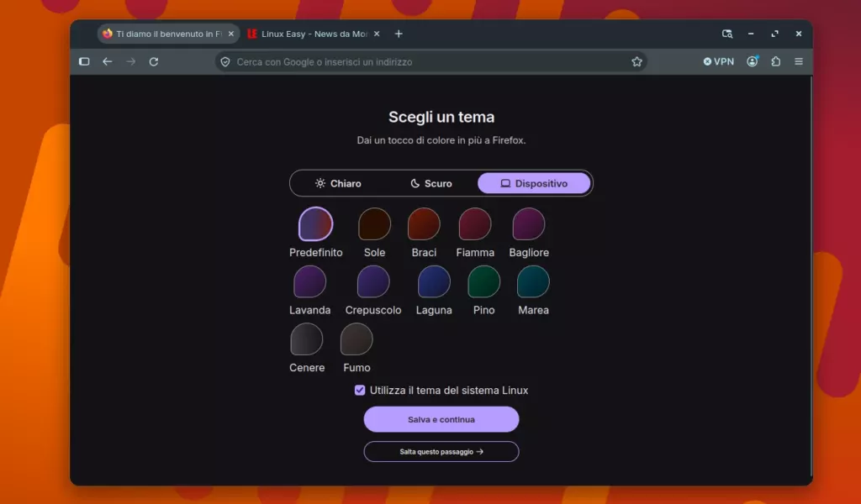Bookmark this page with the star
This screenshot has height=504, width=861.
point(637,62)
